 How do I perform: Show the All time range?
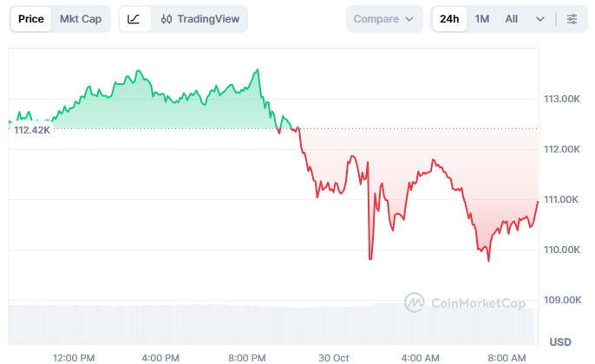[x=512, y=19]
